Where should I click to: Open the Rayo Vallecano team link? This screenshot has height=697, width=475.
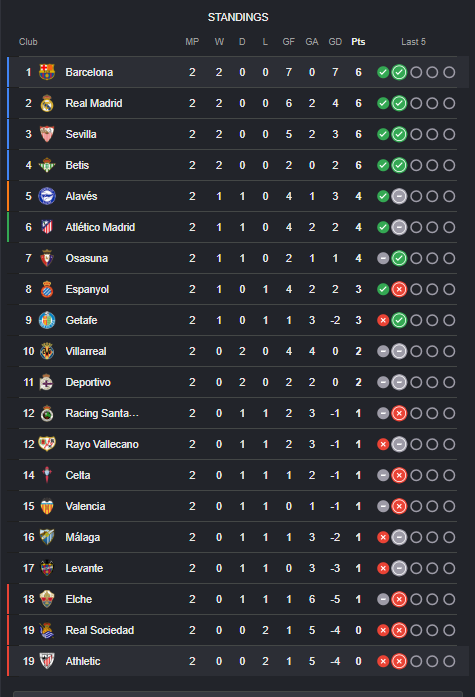pyautogui.click(x=102, y=444)
